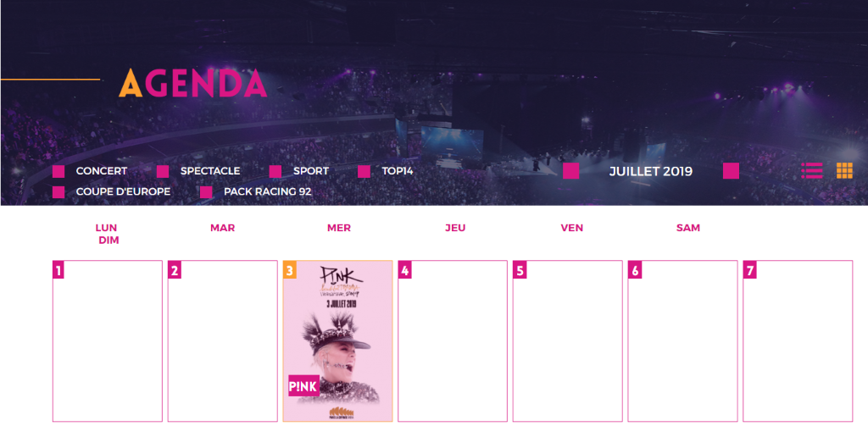Click the day 7 calendar cell

tap(798, 347)
